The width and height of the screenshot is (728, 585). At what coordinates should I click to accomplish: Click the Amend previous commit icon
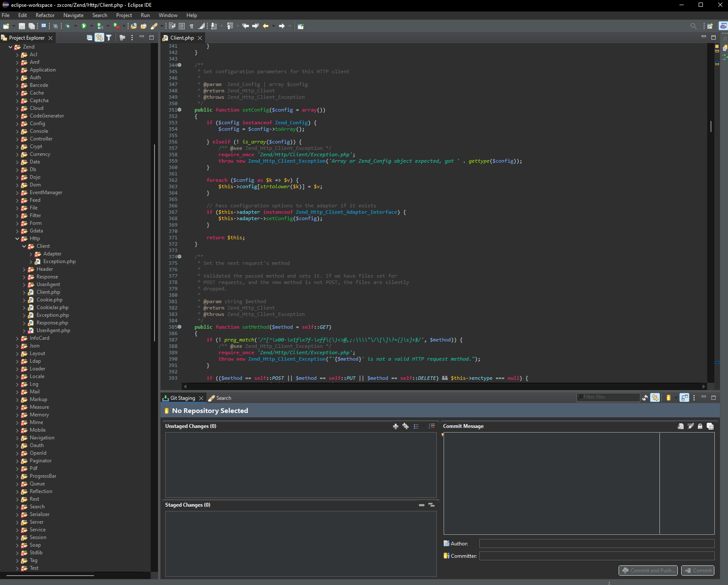(x=681, y=426)
